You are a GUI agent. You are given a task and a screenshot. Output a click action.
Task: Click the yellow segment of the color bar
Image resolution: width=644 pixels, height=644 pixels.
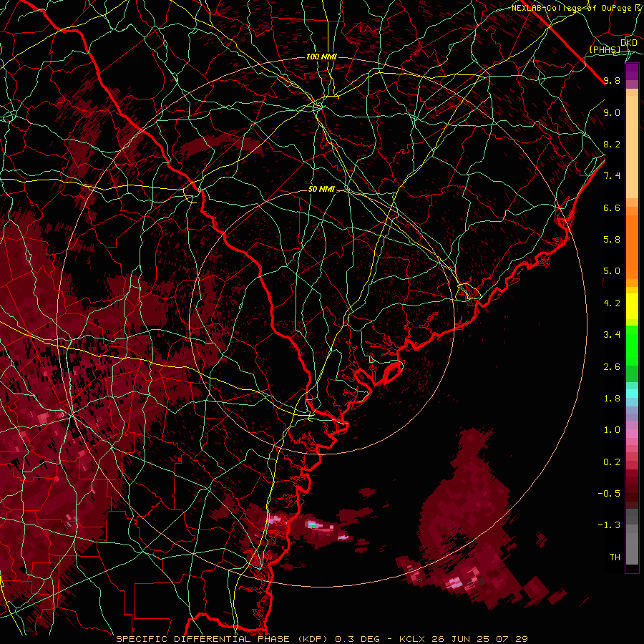632,306
